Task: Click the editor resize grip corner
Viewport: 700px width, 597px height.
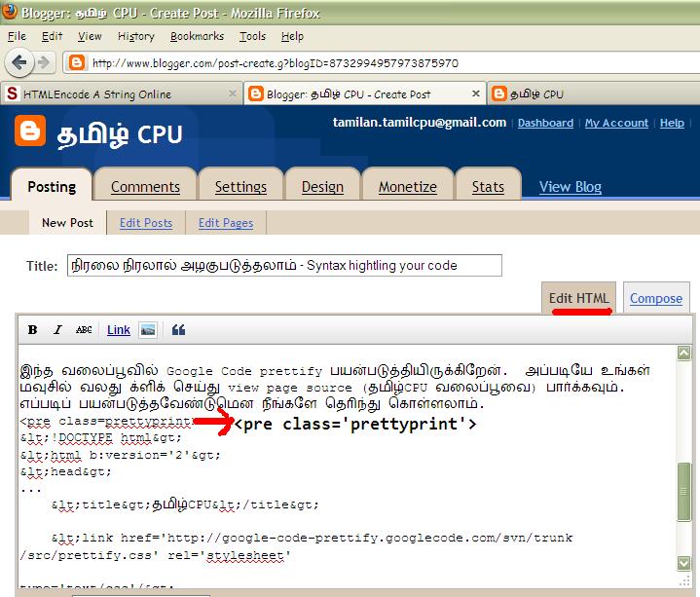Action: (x=684, y=580)
